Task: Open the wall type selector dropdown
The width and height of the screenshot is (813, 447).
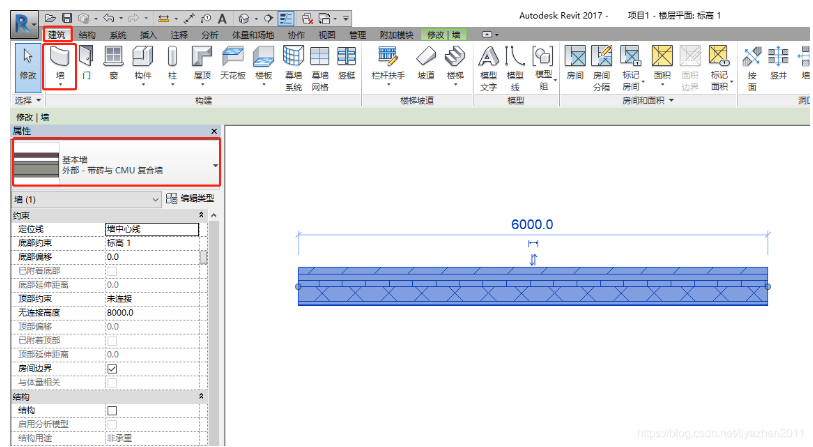Action: pyautogui.click(x=215, y=165)
